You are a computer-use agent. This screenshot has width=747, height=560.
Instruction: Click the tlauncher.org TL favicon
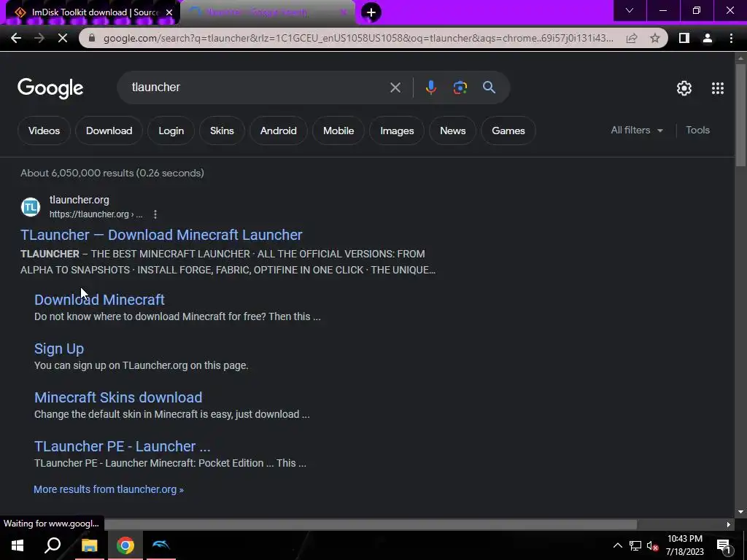tap(31, 207)
